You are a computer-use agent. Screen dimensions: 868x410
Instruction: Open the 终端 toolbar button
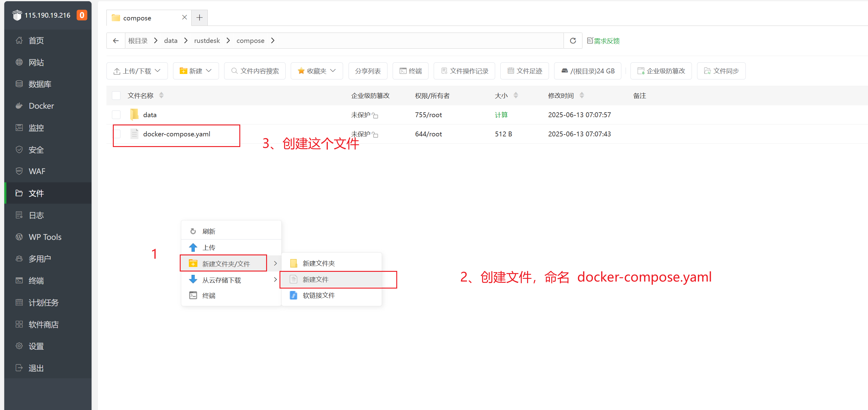(x=410, y=71)
